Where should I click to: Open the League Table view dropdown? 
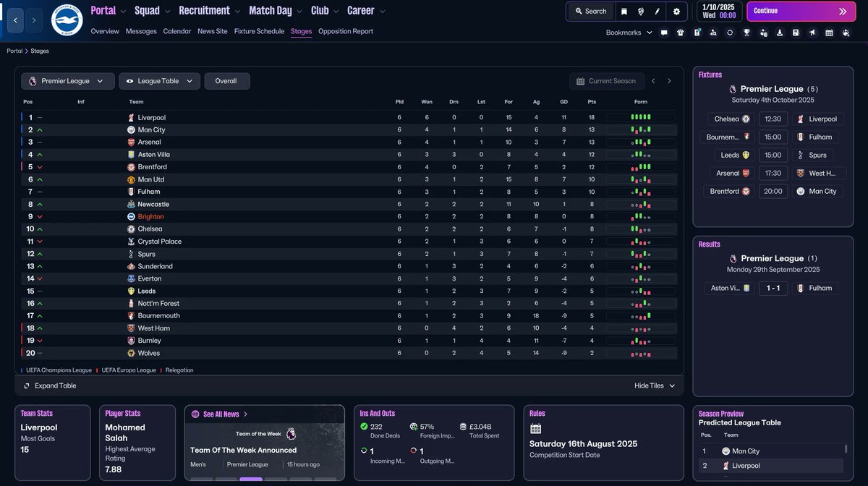tap(159, 81)
